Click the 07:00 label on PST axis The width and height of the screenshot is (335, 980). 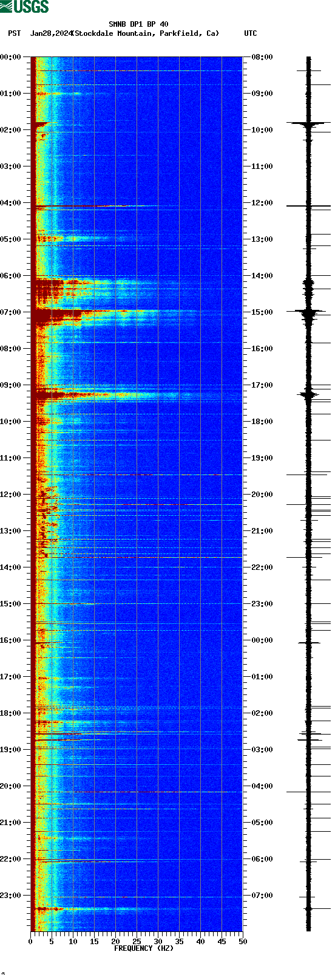click(x=11, y=312)
